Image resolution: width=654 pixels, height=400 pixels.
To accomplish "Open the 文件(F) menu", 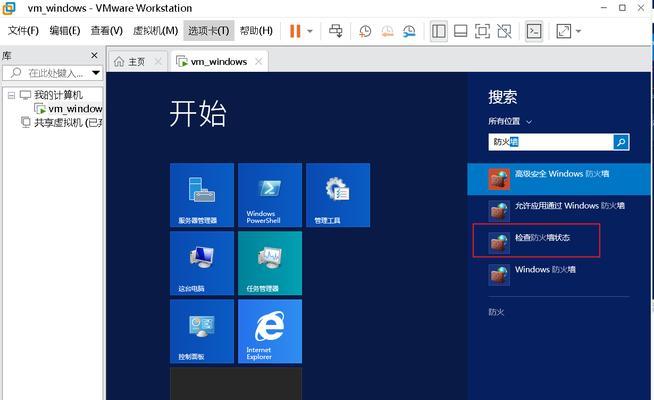I will click(x=23, y=30).
